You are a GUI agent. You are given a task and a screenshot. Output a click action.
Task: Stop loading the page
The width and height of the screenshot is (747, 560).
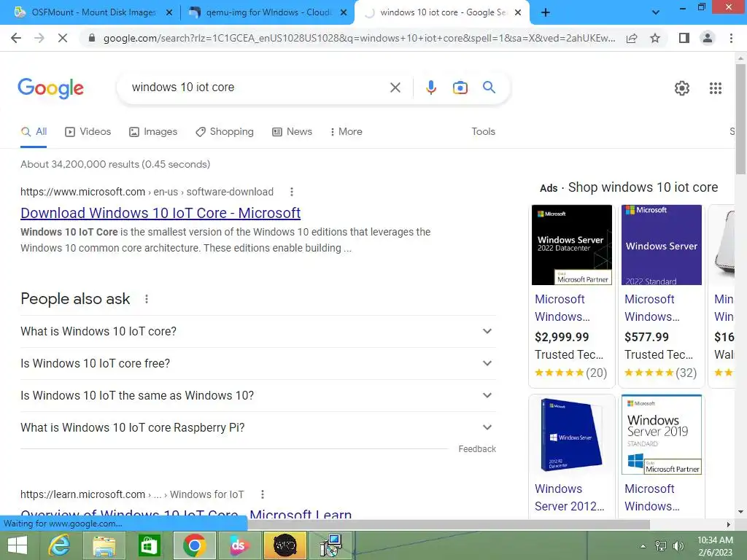[63, 38]
